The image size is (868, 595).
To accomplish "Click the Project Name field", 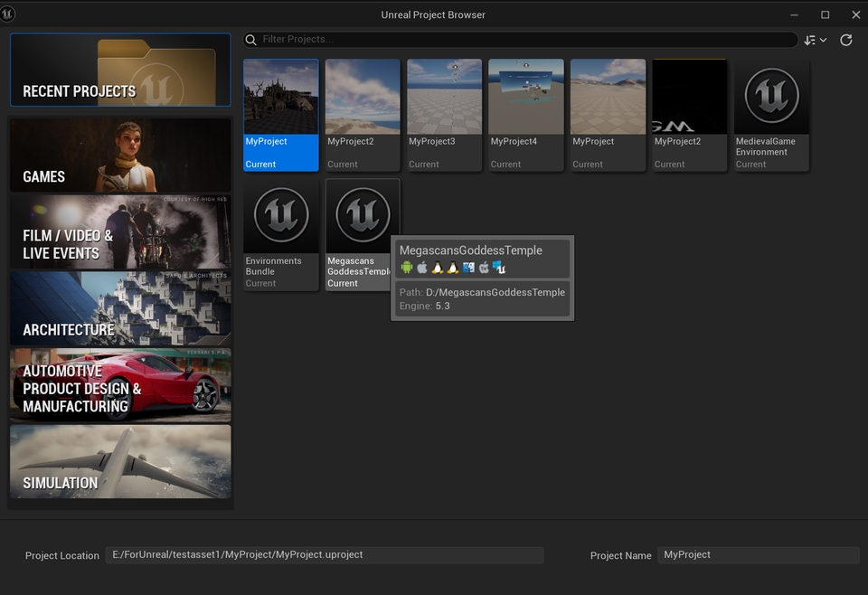I will pos(758,555).
